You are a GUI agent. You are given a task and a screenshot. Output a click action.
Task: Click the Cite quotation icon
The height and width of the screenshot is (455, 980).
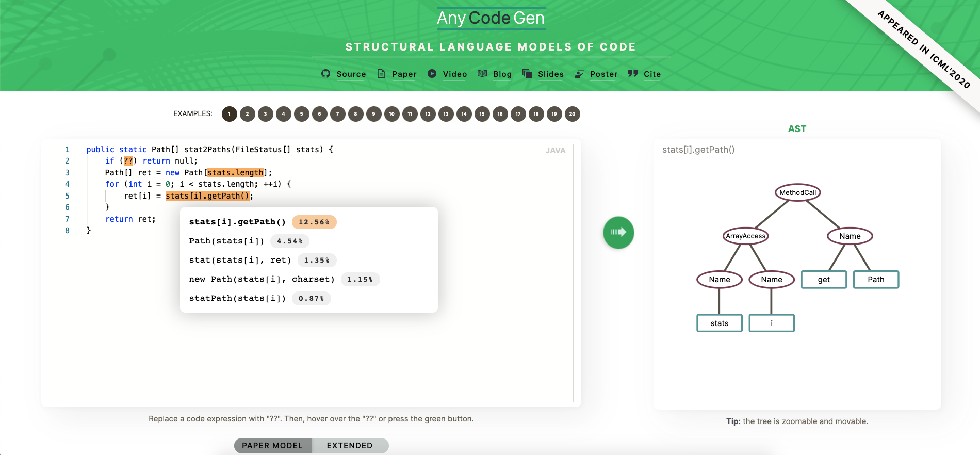pos(633,74)
